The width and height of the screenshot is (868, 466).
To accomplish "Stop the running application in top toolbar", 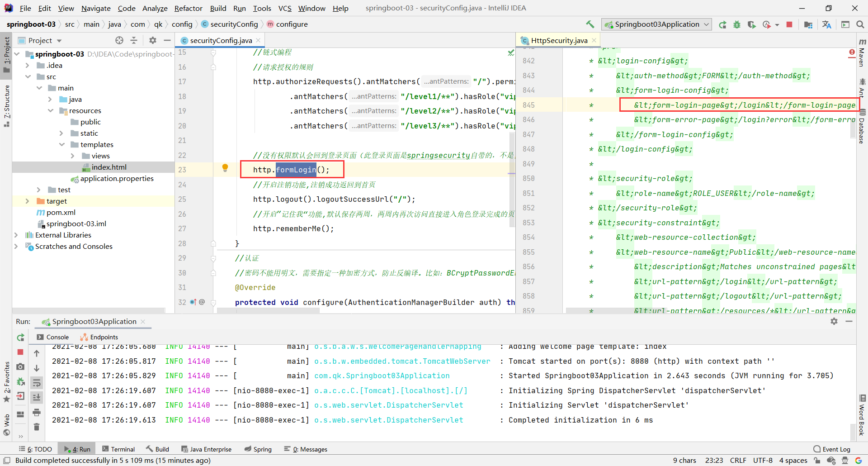I will (789, 24).
